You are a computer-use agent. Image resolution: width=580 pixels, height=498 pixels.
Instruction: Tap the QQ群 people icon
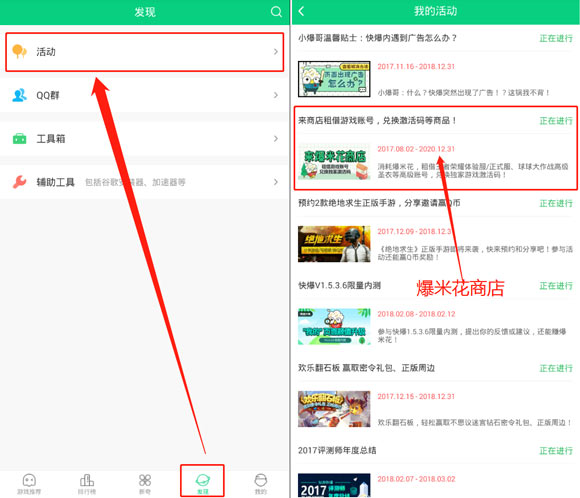click(19, 95)
